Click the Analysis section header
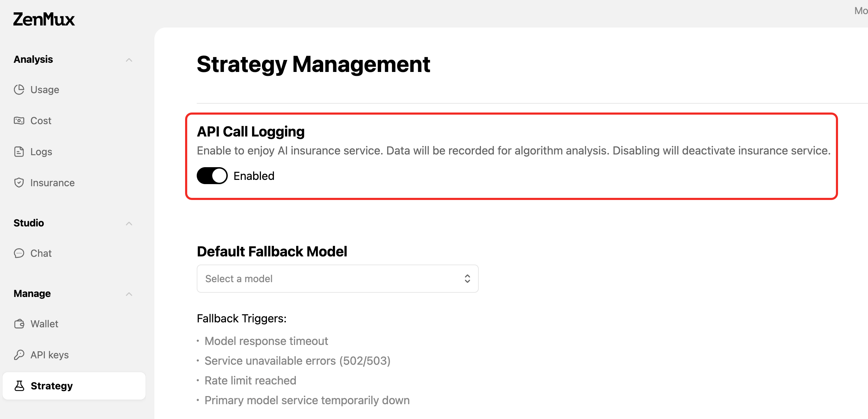868x419 pixels. [x=33, y=59]
